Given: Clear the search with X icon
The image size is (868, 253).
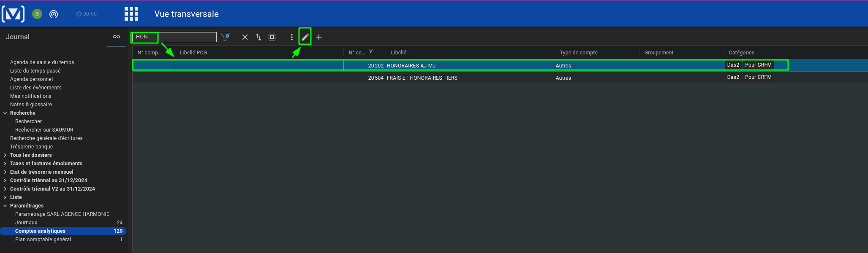Looking at the screenshot, I should pyautogui.click(x=245, y=37).
